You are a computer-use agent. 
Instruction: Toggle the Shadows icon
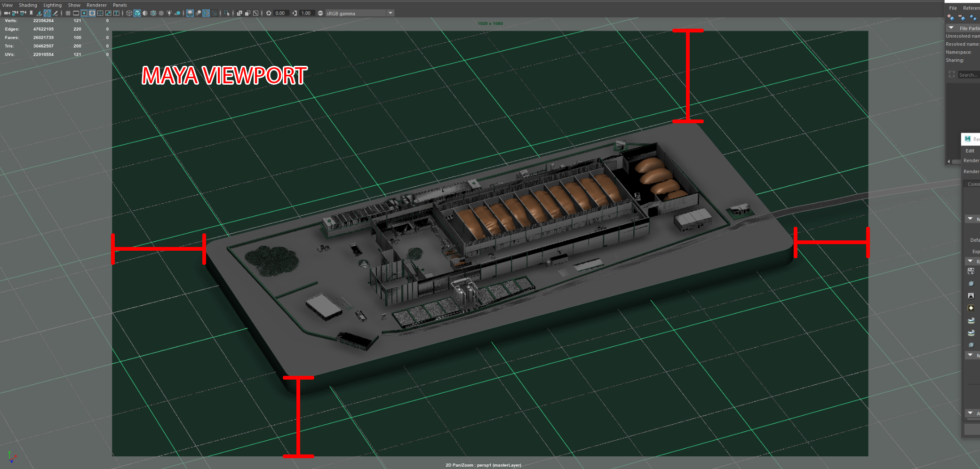pyautogui.click(x=177, y=13)
